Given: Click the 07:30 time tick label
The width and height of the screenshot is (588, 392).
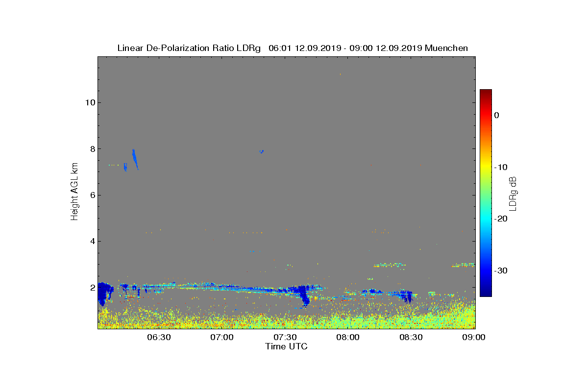Looking at the screenshot, I should tap(285, 338).
